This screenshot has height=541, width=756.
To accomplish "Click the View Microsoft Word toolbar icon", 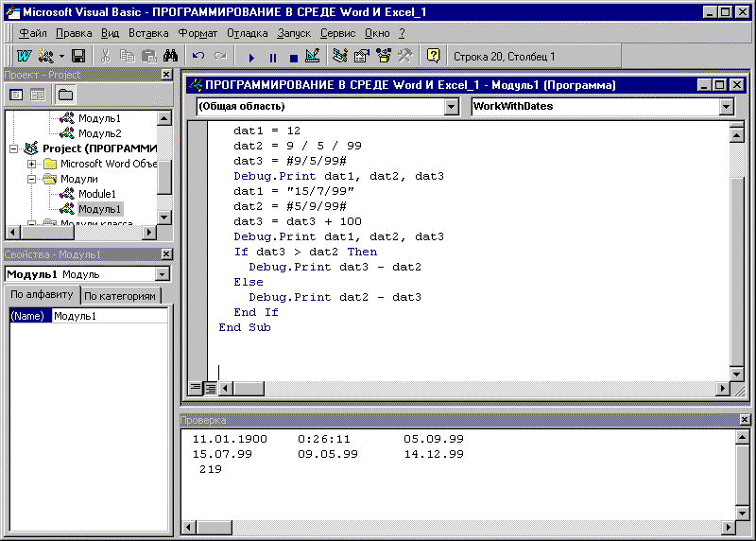I will click(25, 57).
